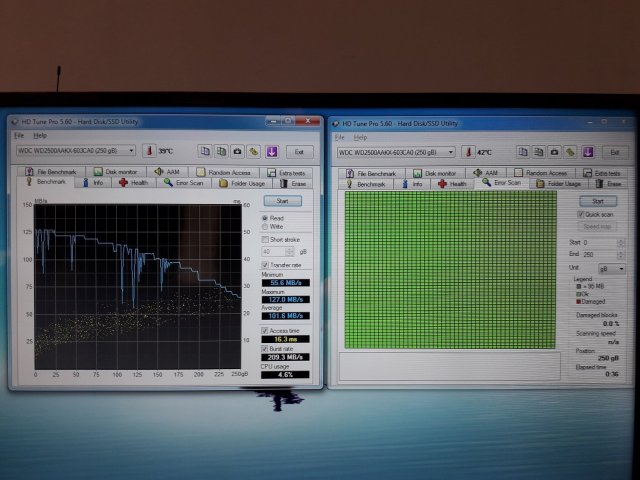Switch to the Health tab in the left window
This screenshot has width=640, height=480.
[x=134, y=183]
